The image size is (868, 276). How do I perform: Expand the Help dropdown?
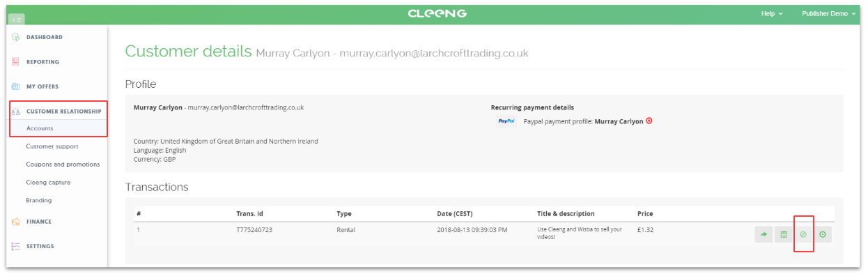pos(772,13)
